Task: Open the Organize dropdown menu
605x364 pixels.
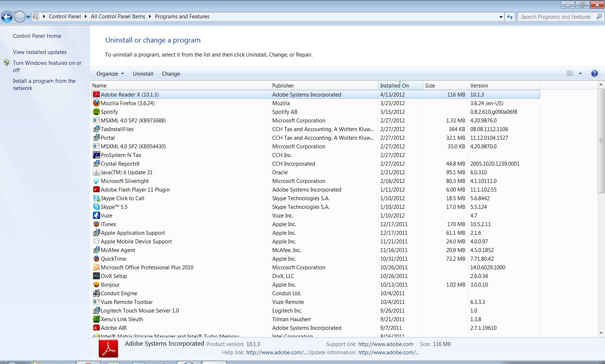Action: [x=110, y=73]
